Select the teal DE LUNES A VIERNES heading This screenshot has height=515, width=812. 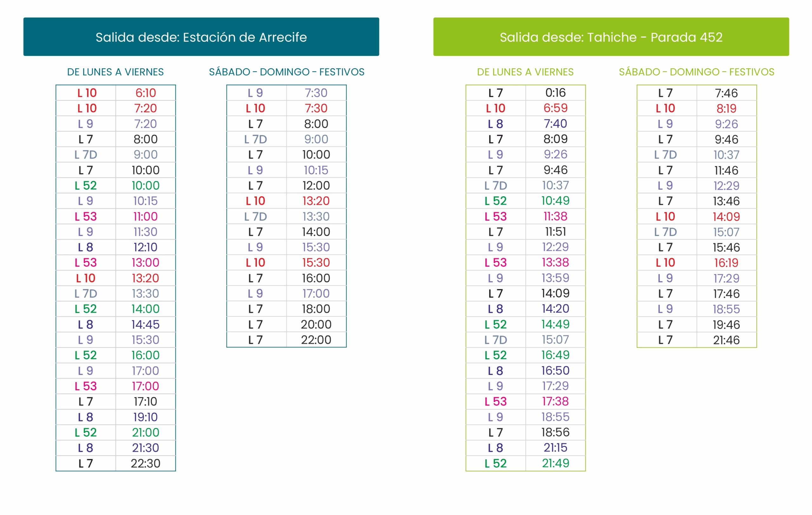point(115,72)
